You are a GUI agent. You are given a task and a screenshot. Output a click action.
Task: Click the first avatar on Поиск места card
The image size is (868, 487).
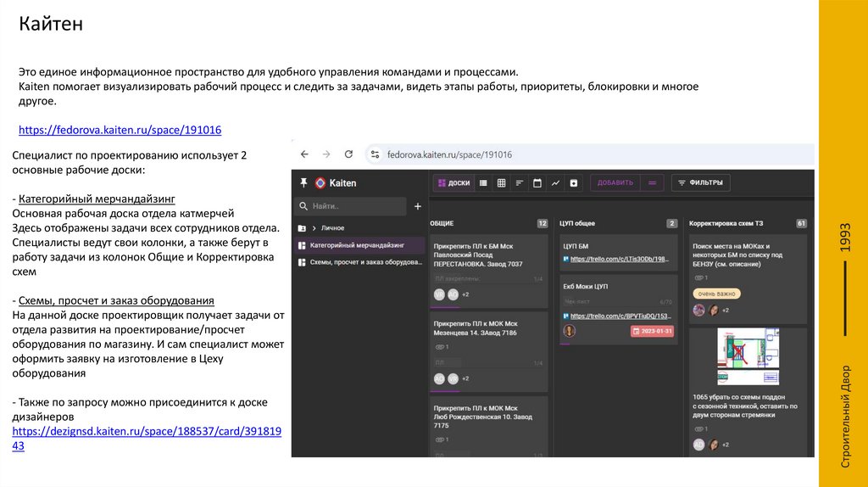click(x=698, y=311)
